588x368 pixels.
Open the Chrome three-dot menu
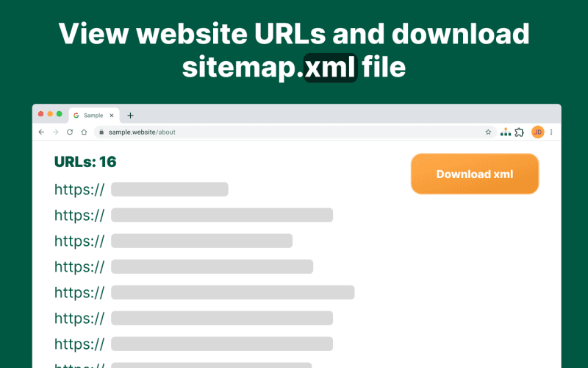pos(551,132)
